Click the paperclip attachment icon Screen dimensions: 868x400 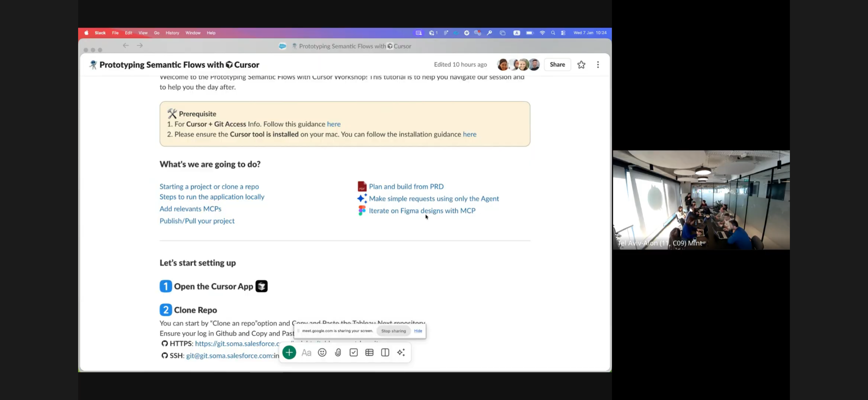point(338,352)
